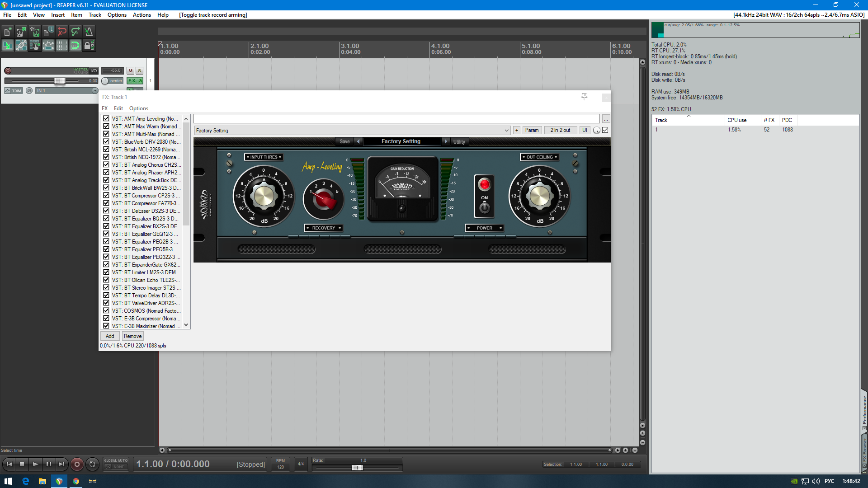Open the FX window Options menu

pyautogui.click(x=138, y=108)
